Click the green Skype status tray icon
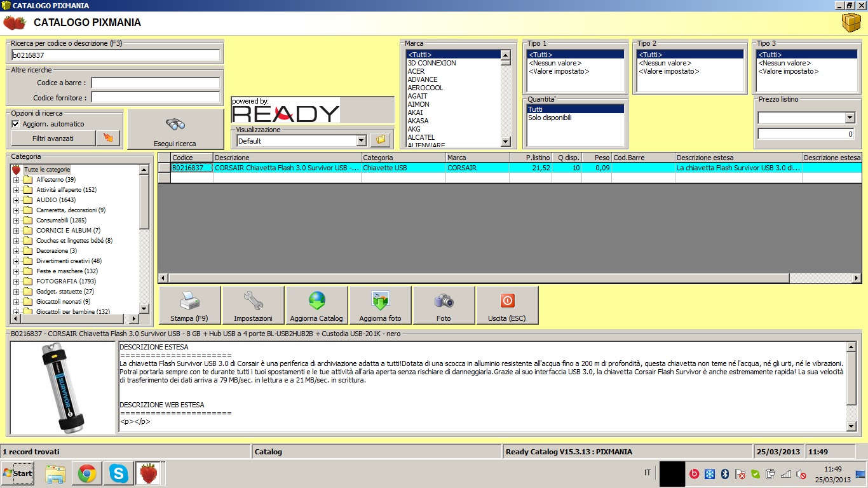The height and width of the screenshot is (488, 868). (x=755, y=473)
